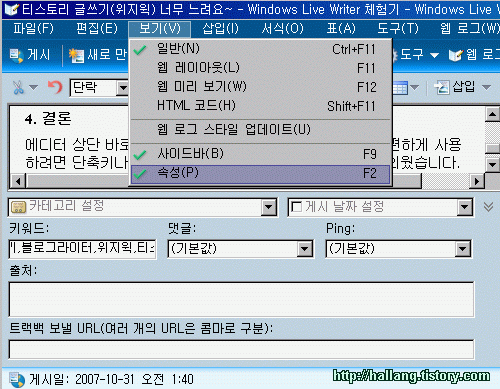
Task: Click editor vertical scrollbar down arrow
Action: click(492, 164)
